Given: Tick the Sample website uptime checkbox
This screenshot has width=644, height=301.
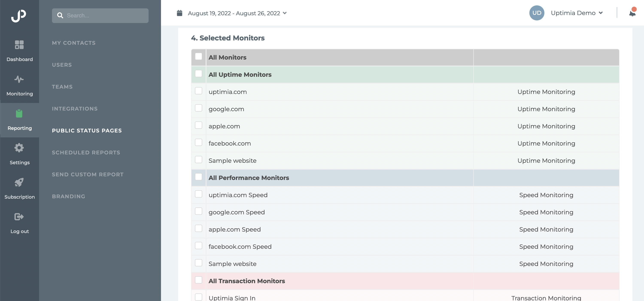Looking at the screenshot, I should (x=199, y=160).
